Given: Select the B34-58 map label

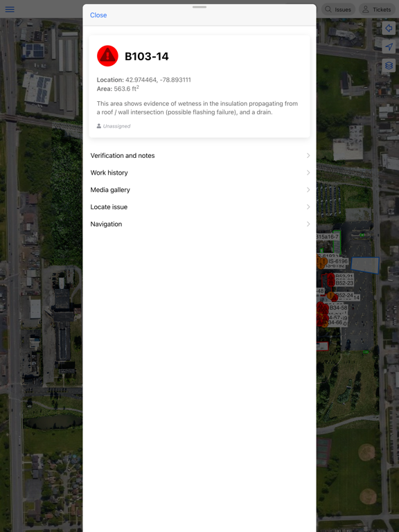Looking at the screenshot, I should 338,308.
